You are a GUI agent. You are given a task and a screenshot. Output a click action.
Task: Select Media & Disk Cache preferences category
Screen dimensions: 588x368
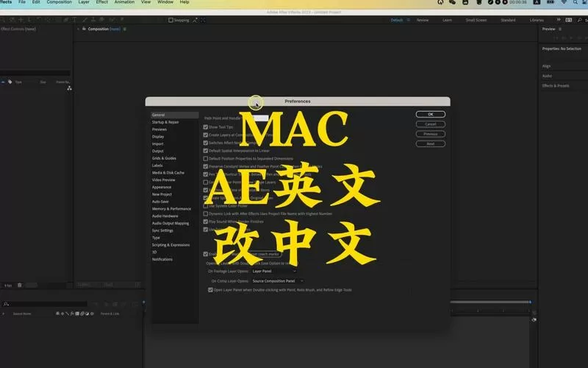168,173
